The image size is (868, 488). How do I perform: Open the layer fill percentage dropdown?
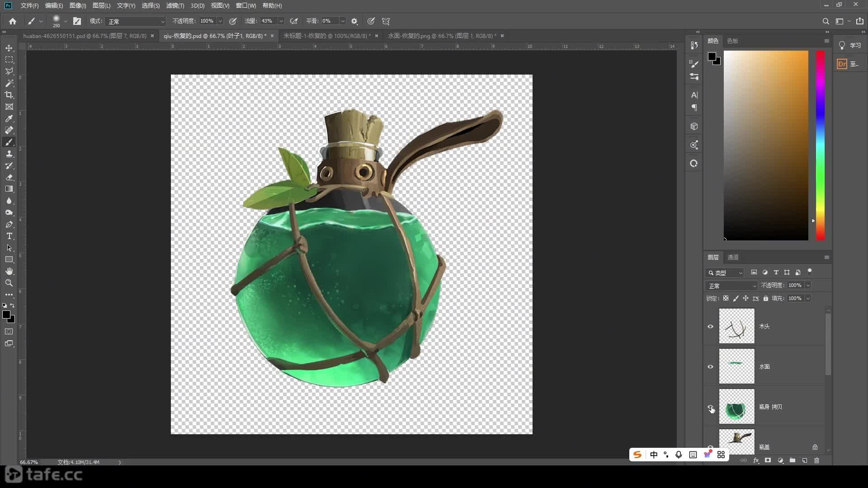(x=808, y=298)
